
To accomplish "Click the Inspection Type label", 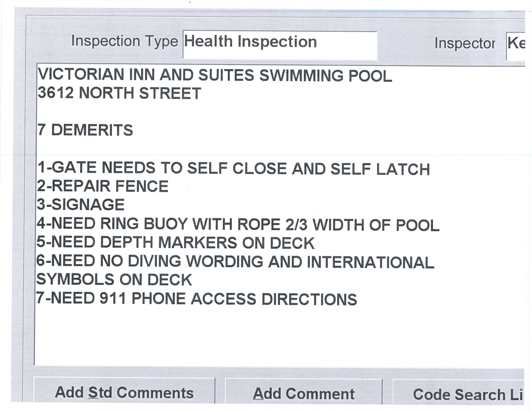I will 124,41.
